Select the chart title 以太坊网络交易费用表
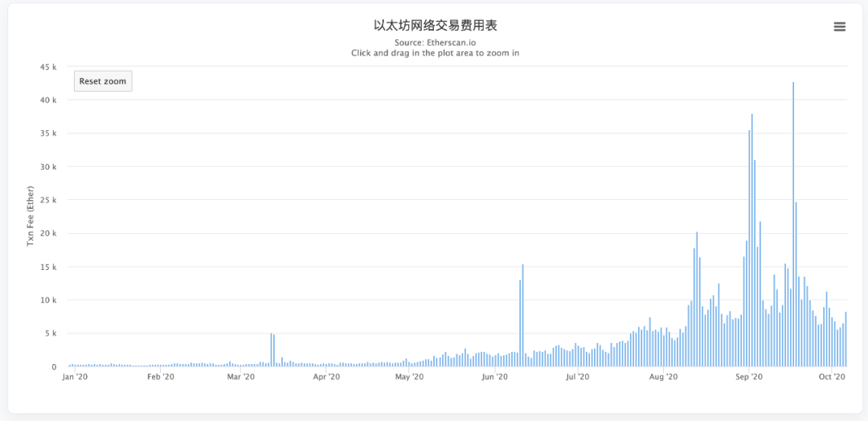Viewport: 868px width, 421px height. 435,26
